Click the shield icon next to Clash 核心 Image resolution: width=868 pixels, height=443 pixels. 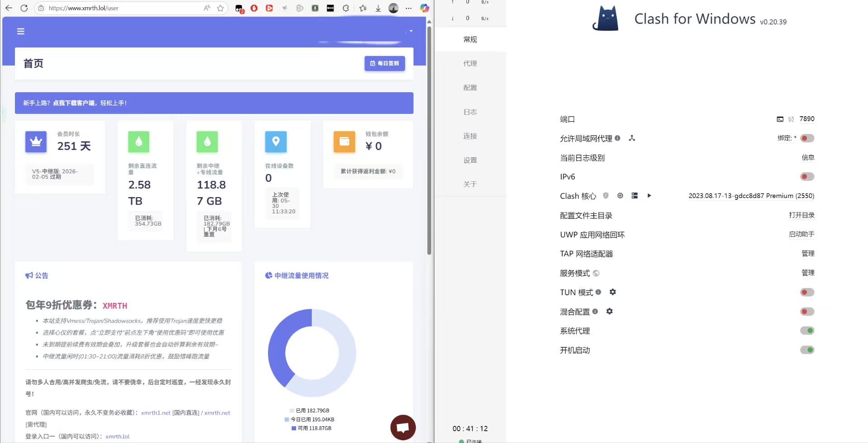point(606,196)
